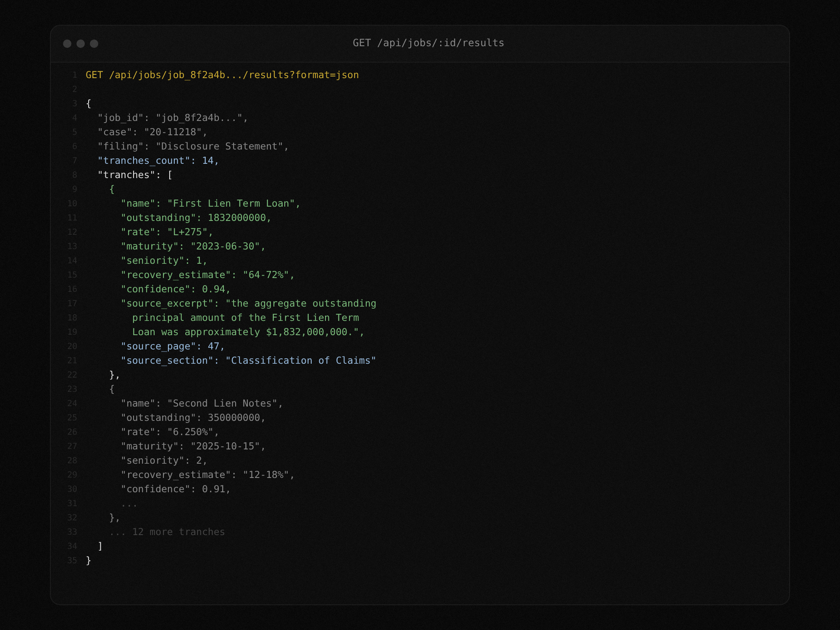Click the second window control dot
Screen dimensions: 840x630
81,44
